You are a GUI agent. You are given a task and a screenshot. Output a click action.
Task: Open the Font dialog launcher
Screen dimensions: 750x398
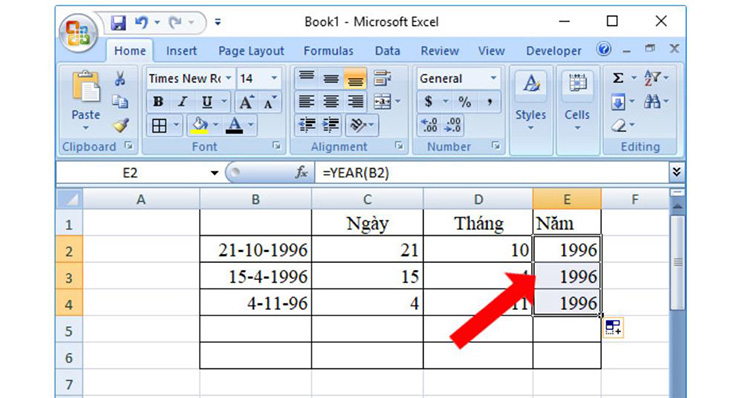tap(276, 145)
